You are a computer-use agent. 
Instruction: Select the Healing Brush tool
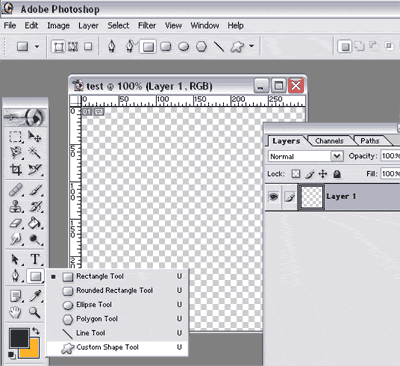(x=16, y=190)
